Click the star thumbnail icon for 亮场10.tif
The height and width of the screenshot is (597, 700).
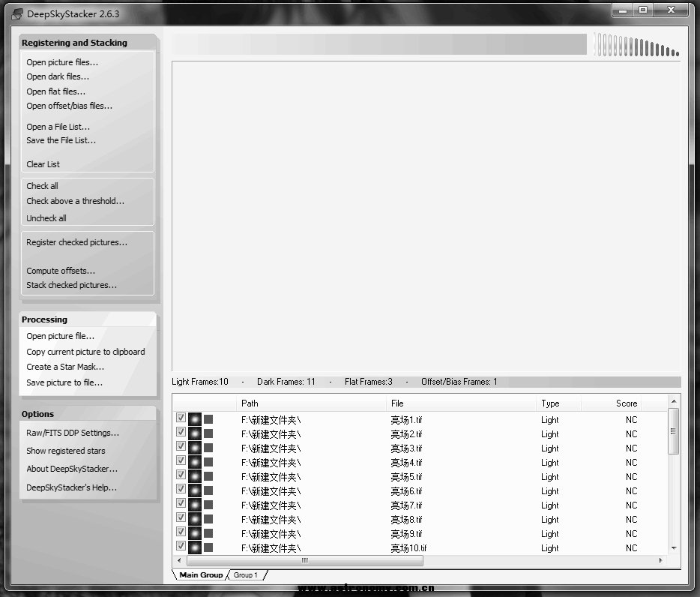pos(195,547)
